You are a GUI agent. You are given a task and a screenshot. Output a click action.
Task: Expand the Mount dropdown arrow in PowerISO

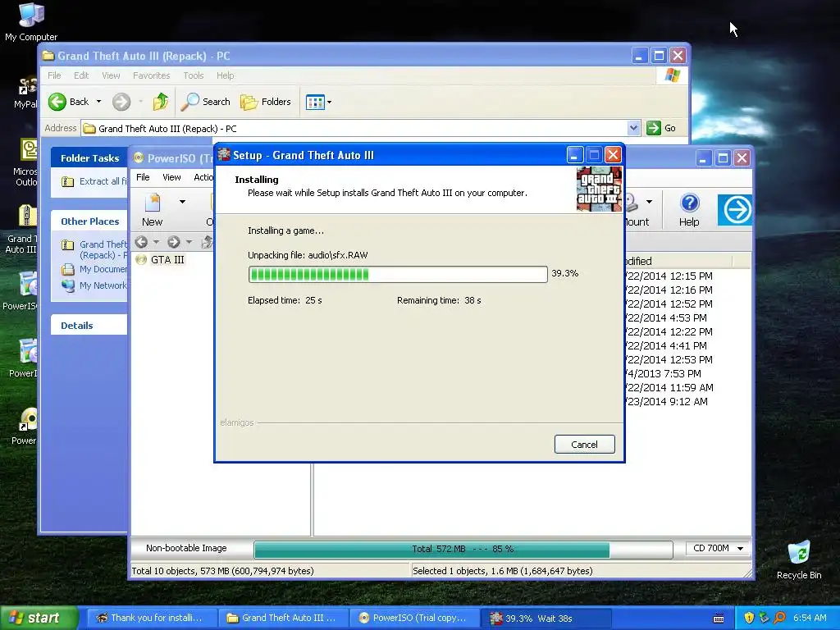(650, 202)
